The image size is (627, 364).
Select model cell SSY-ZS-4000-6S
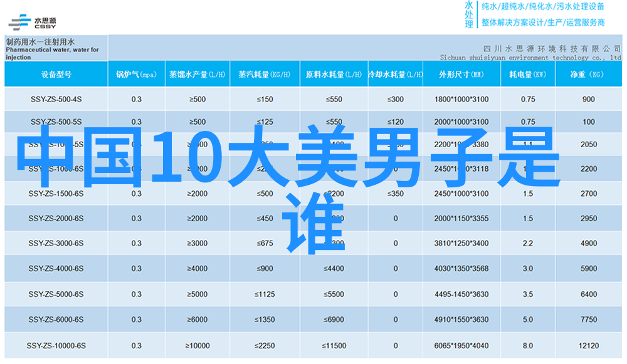pyautogui.click(x=56, y=269)
